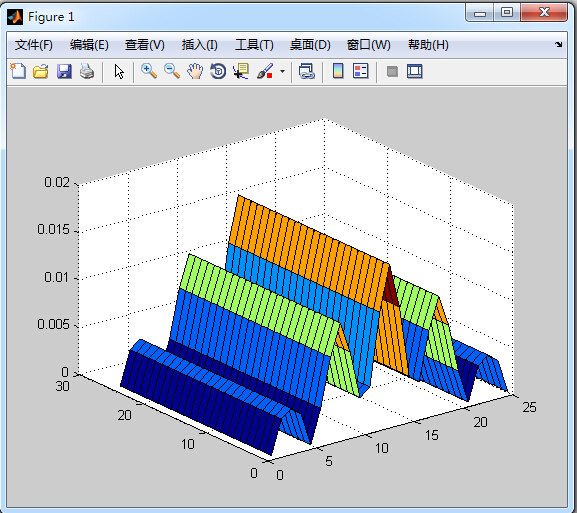Click the New Figure icon
Viewport: 577px width, 513px height.
pyautogui.click(x=18, y=71)
